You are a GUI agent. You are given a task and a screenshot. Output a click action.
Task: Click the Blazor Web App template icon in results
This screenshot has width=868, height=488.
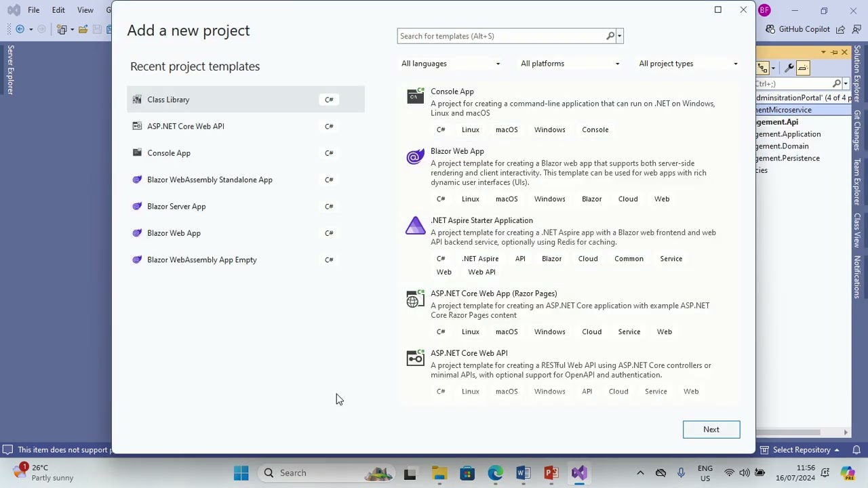pos(415,157)
